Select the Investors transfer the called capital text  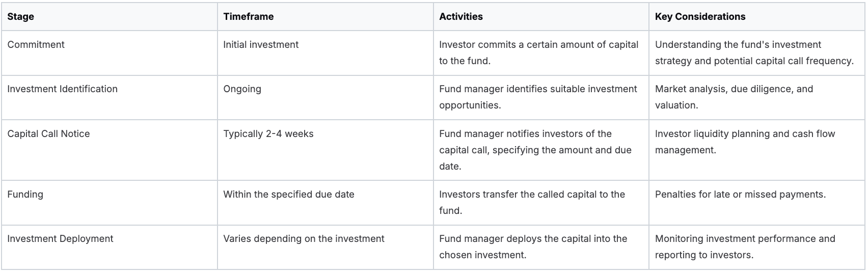pyautogui.click(x=532, y=202)
